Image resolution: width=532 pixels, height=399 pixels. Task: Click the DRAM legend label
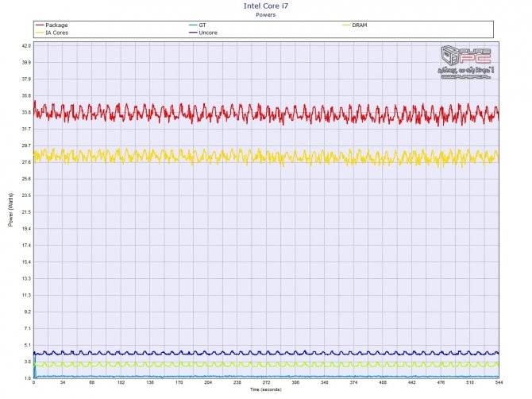tap(360, 25)
